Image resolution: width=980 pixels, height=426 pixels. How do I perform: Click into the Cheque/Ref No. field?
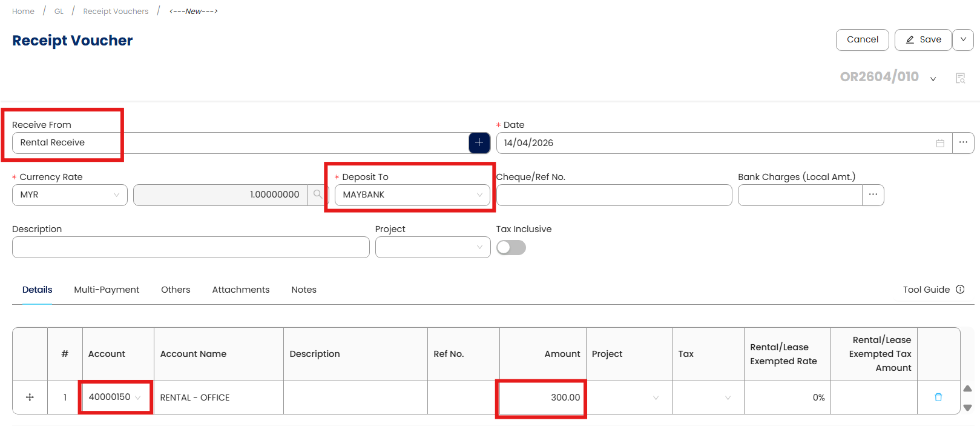[614, 195]
